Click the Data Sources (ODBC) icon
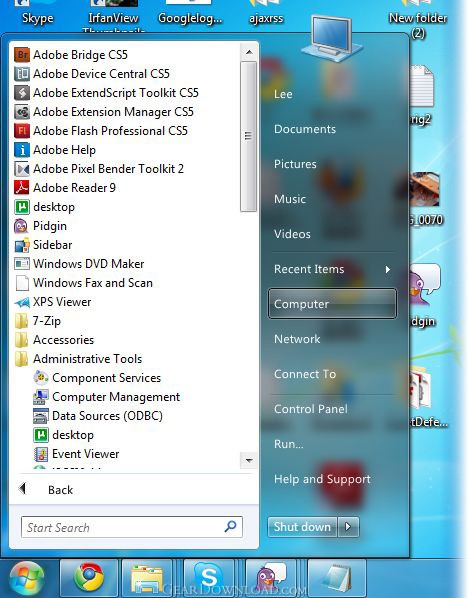Screen dimensions: 470x598 [x=41, y=416]
